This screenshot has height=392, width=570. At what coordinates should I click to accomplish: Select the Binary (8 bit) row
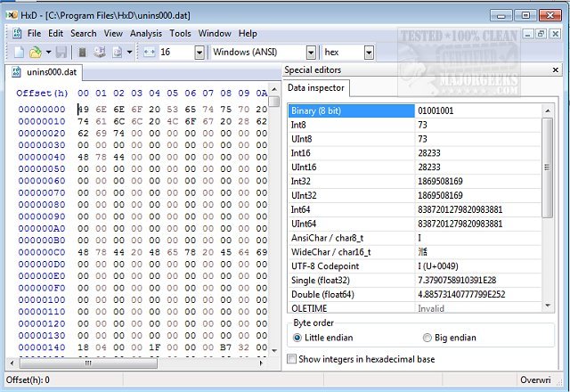point(415,110)
